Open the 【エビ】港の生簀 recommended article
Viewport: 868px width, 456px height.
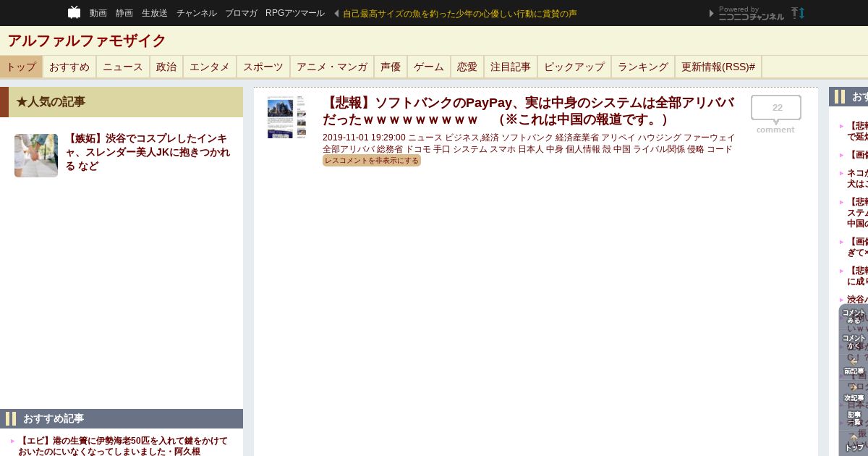point(123,446)
